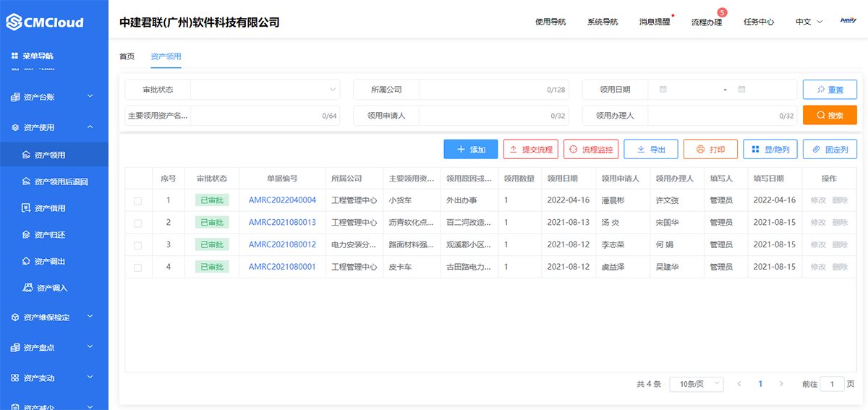868x410 pixels.
Task: Click the 显/隐列 column visibility button
Action: (x=770, y=149)
